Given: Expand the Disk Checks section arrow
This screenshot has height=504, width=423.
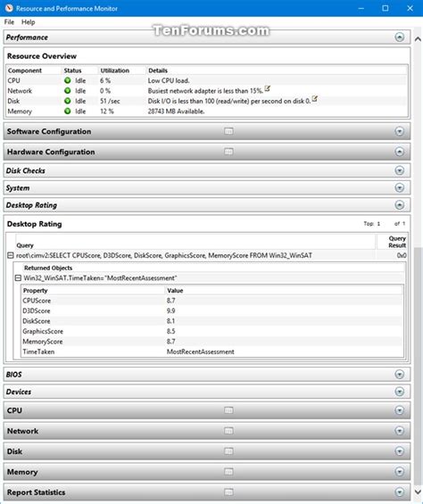Looking at the screenshot, I should [400, 170].
